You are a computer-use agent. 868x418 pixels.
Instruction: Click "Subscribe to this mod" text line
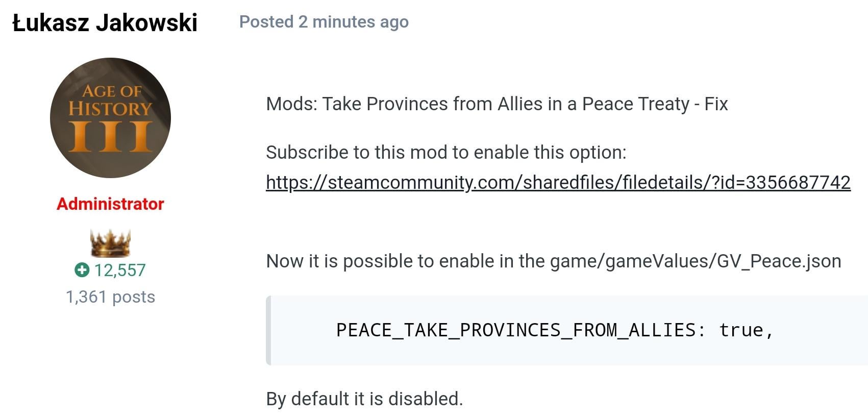tap(446, 153)
